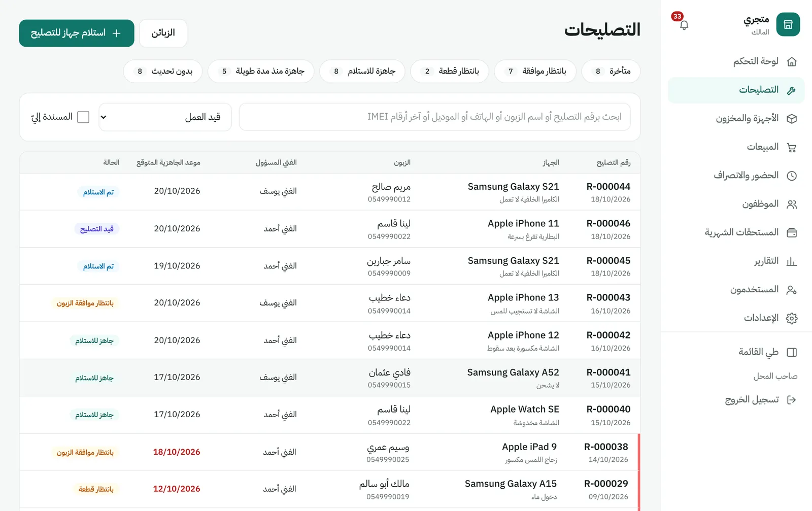The height and width of the screenshot is (511, 812).
Task: Click device Apple iPad 9
Action: 529,447
